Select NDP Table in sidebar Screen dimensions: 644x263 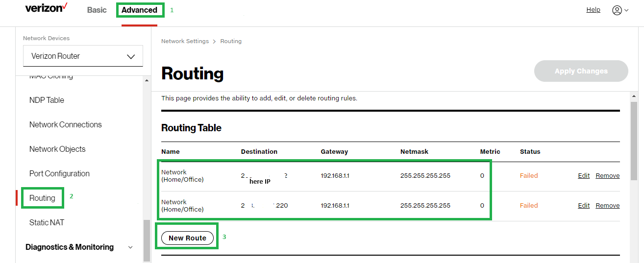click(x=47, y=100)
